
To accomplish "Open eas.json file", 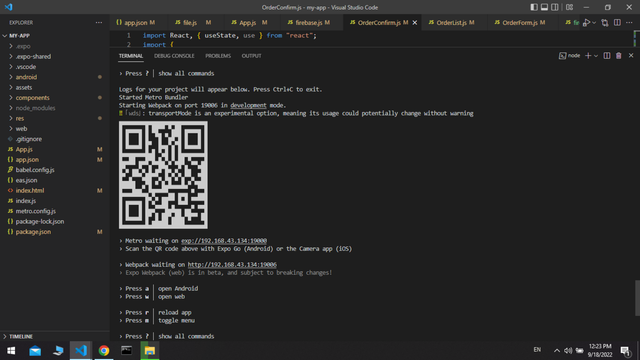I will point(55,180).
